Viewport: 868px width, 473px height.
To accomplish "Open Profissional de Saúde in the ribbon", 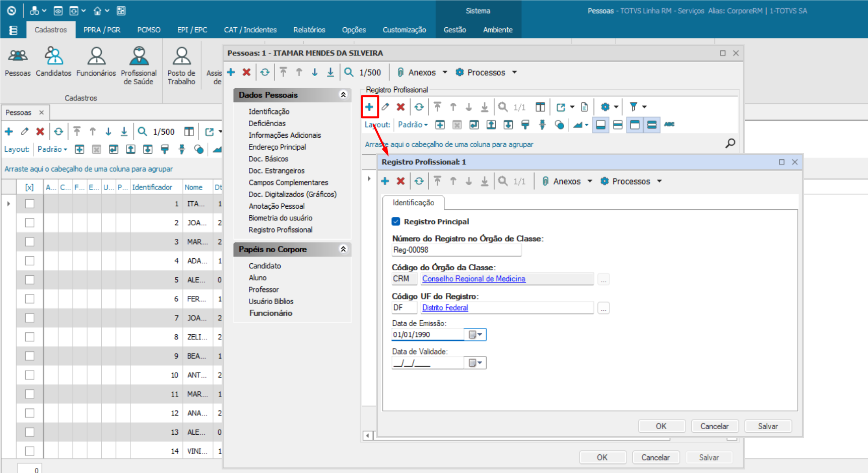I will [139, 66].
